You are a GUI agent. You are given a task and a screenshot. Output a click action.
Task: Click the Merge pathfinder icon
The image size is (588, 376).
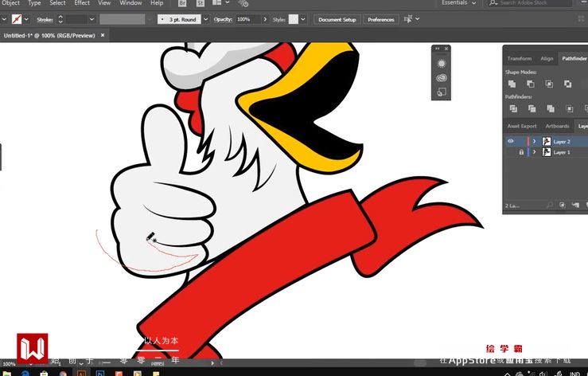[551, 108]
